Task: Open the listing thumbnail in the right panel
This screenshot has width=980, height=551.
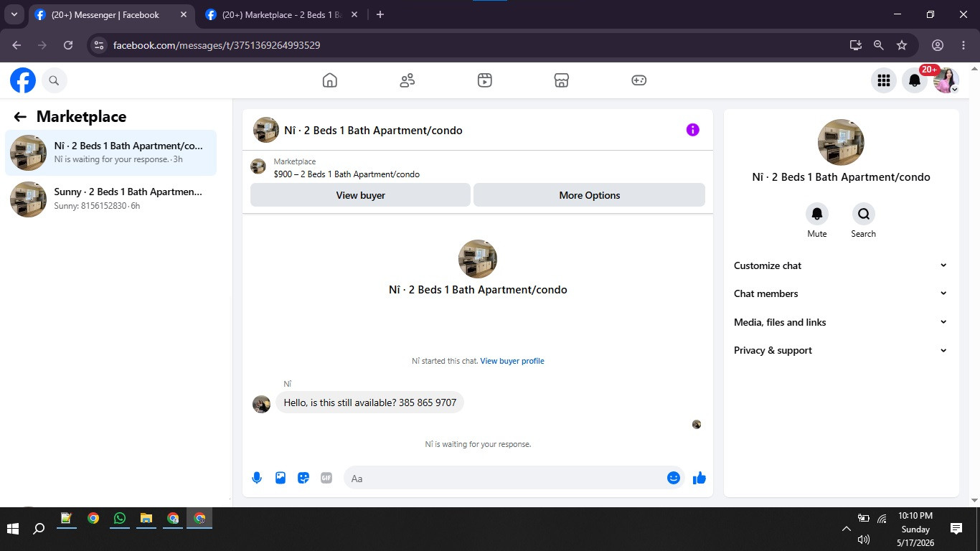Action: pos(841,142)
